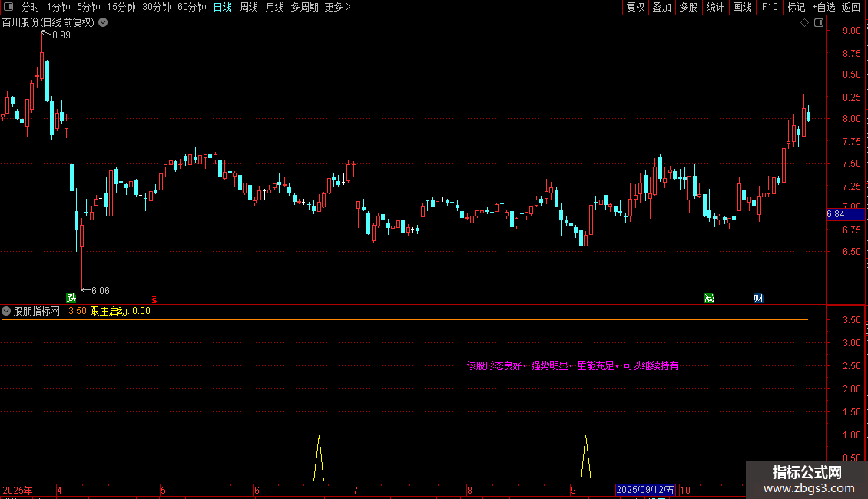Screen dimensions: 868x499
Task: Click the second yellow signal spike
Action: [585, 458]
